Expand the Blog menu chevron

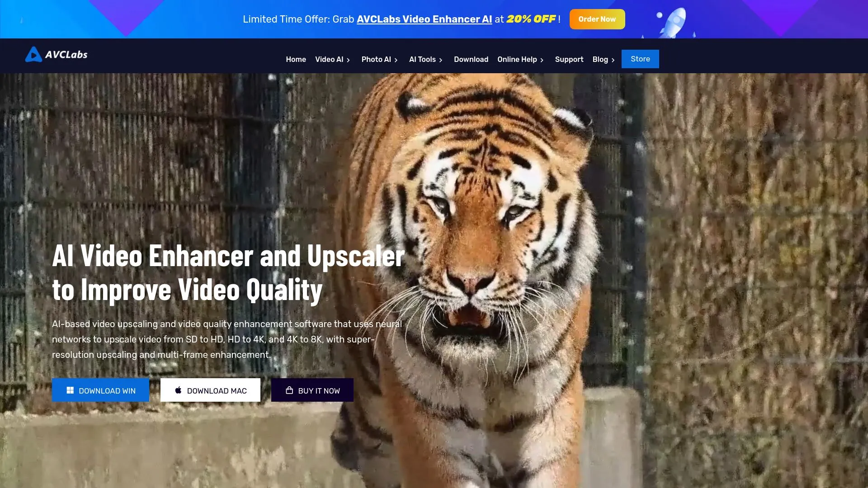613,60
